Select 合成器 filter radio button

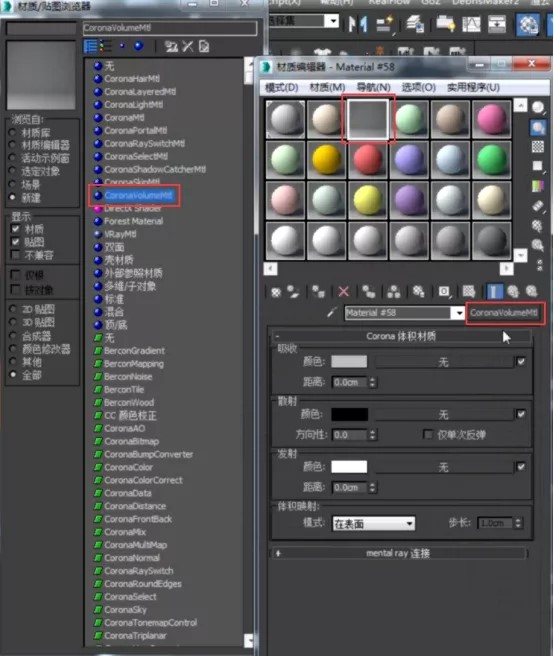point(13,335)
